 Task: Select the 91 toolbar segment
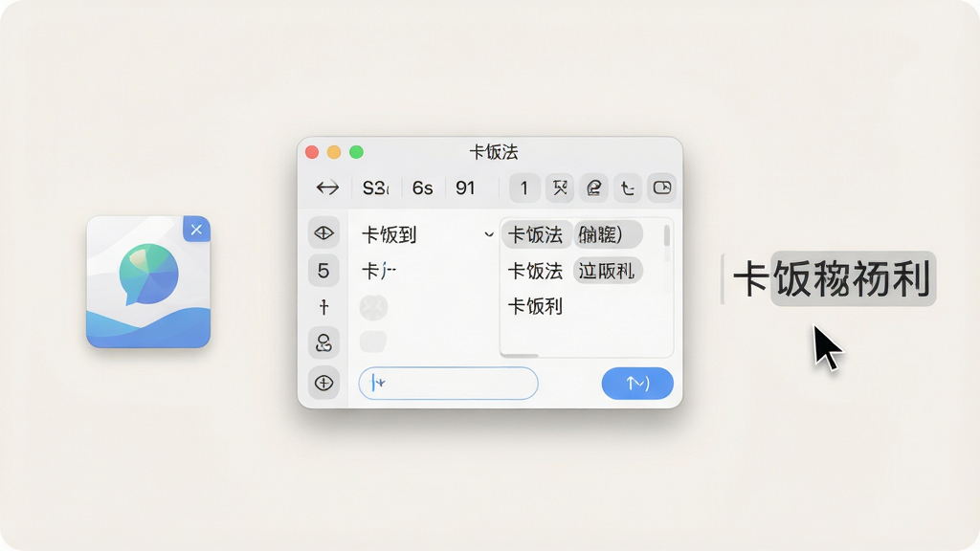[x=465, y=187]
